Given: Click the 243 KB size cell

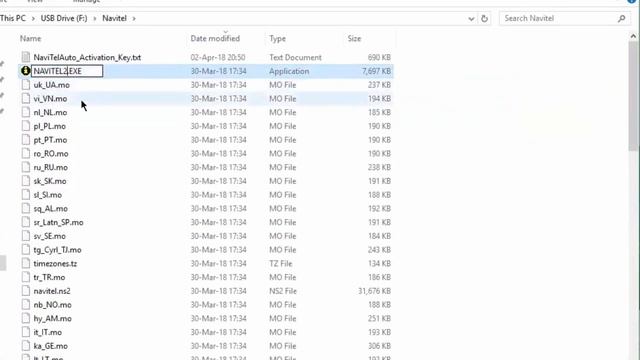Looking at the screenshot, I should click(379, 250).
